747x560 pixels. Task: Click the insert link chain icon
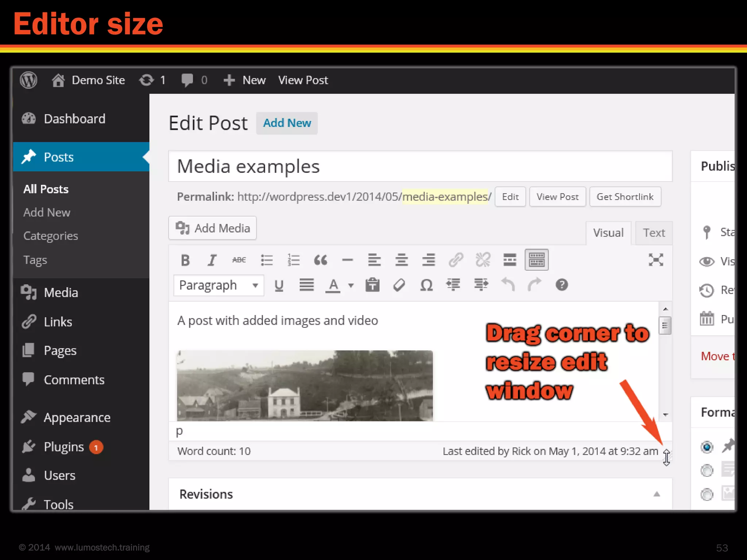(x=456, y=260)
